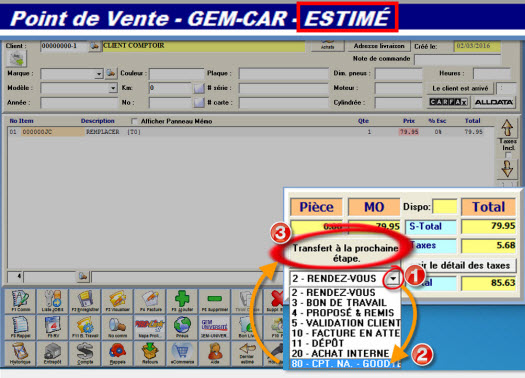Viewport: 525px width, 378px height.
Task: Click Le client est arrivé button
Action: point(460,88)
